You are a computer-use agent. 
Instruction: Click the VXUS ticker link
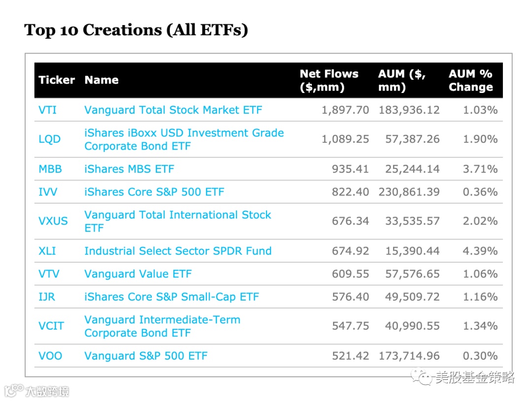[x=53, y=221]
